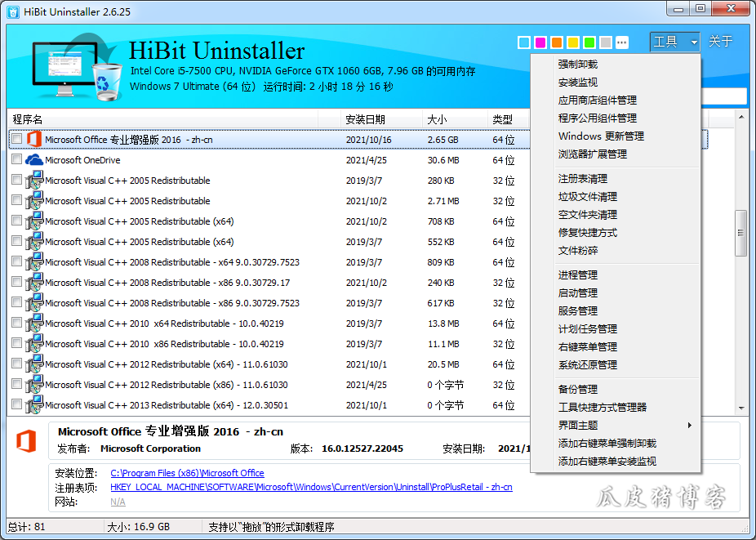Screen dimensions: 756x540
Task: Click the Microsoft Office row icon
Action: click(x=33, y=140)
